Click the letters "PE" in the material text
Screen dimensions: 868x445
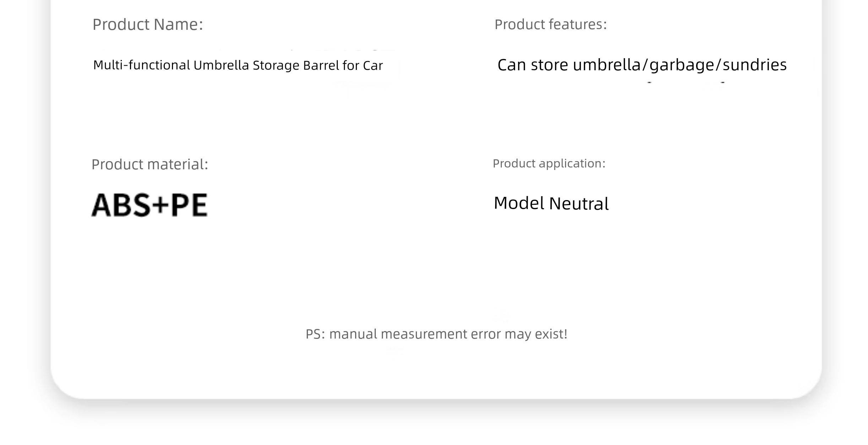point(189,205)
